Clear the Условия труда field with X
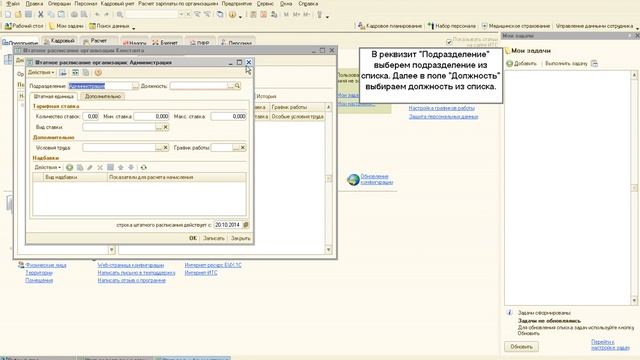 coord(166,147)
